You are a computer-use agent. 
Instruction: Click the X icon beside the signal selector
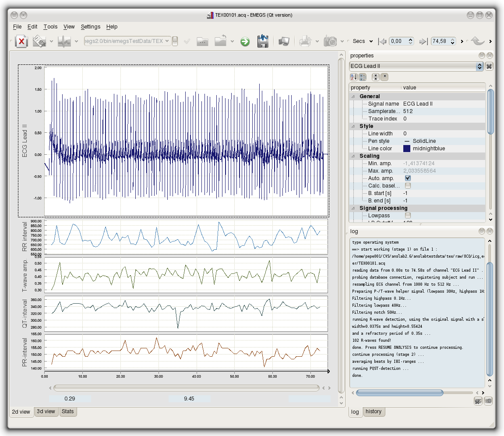[489, 66]
